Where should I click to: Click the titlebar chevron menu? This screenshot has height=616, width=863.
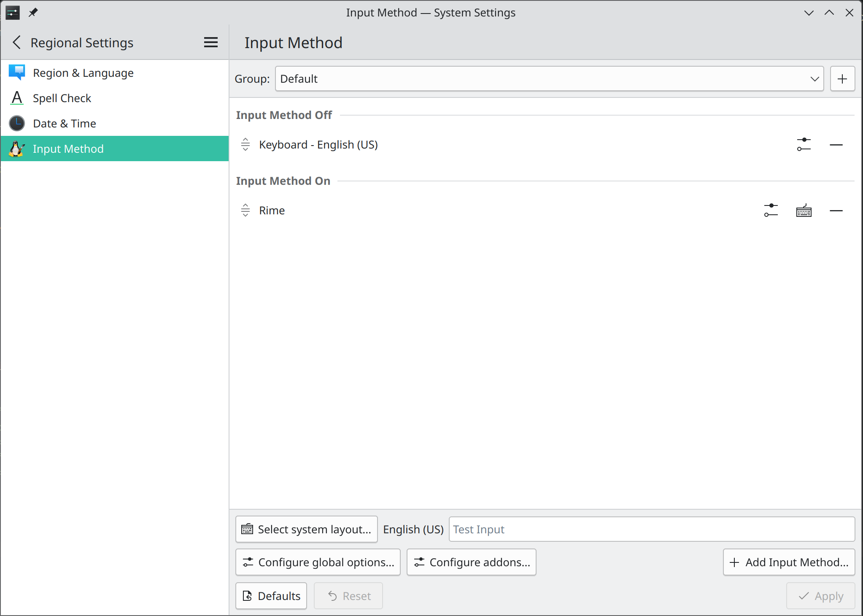point(809,13)
